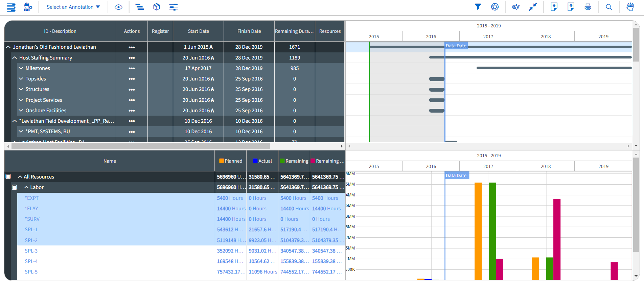Expand the Milestones row
This screenshot has height=284, width=644.
point(21,68)
